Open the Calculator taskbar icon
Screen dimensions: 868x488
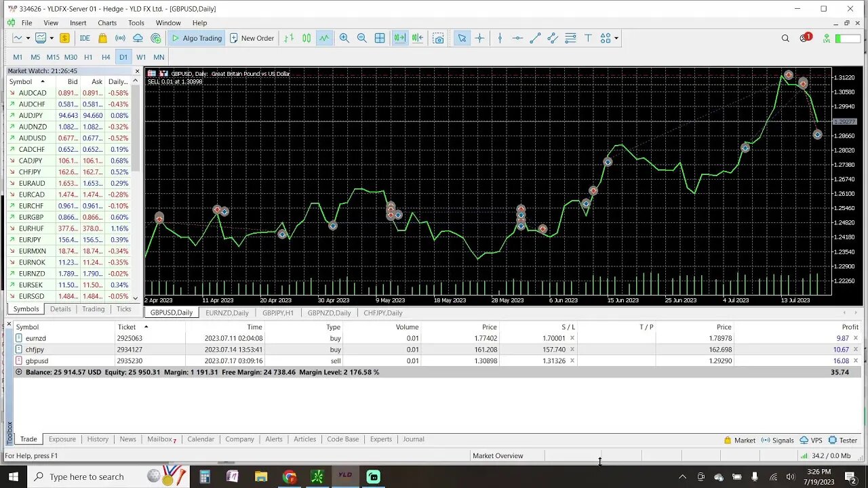pyautogui.click(x=205, y=476)
